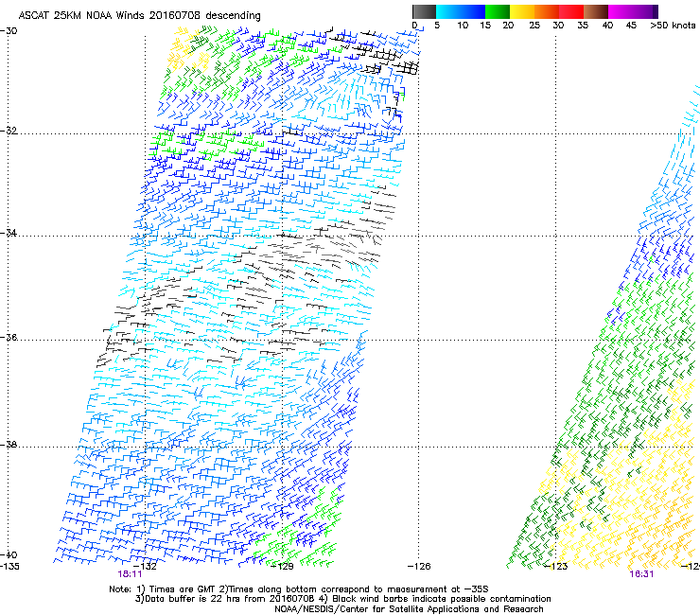Click the purple 18:31 swath time

point(641,574)
